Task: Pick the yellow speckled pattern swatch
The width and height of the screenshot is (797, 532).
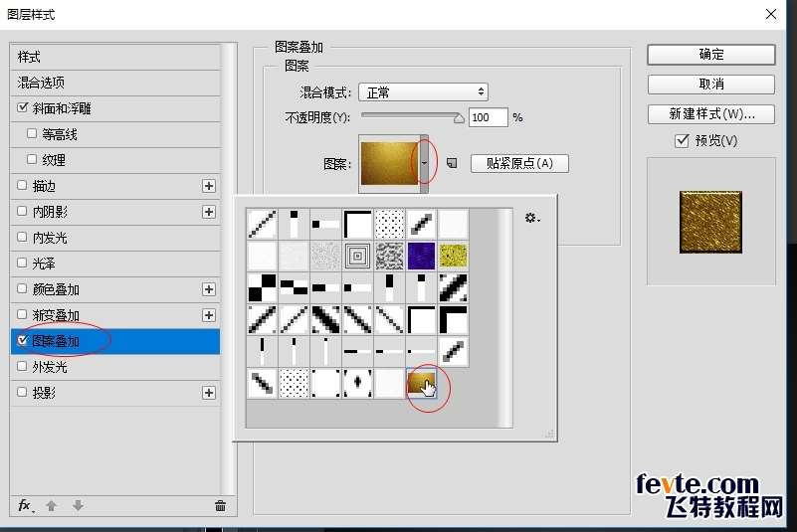Action: [x=453, y=257]
